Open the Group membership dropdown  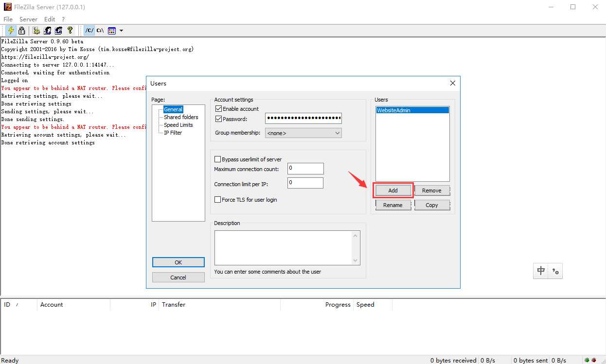pos(303,133)
